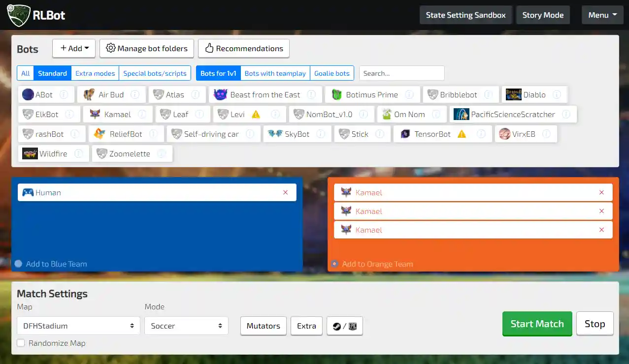Image resolution: width=629 pixels, height=364 pixels.
Task: Toggle Standard bots filter
Action: point(52,73)
